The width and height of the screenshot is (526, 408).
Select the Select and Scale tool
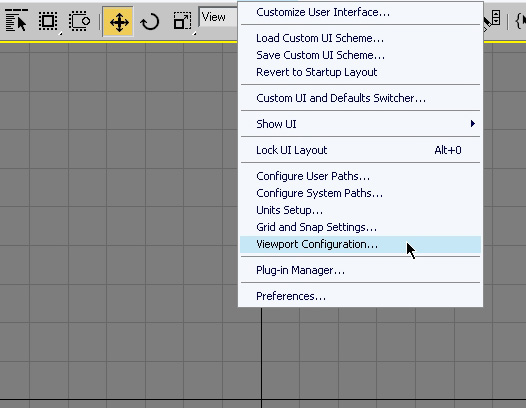tap(182, 21)
